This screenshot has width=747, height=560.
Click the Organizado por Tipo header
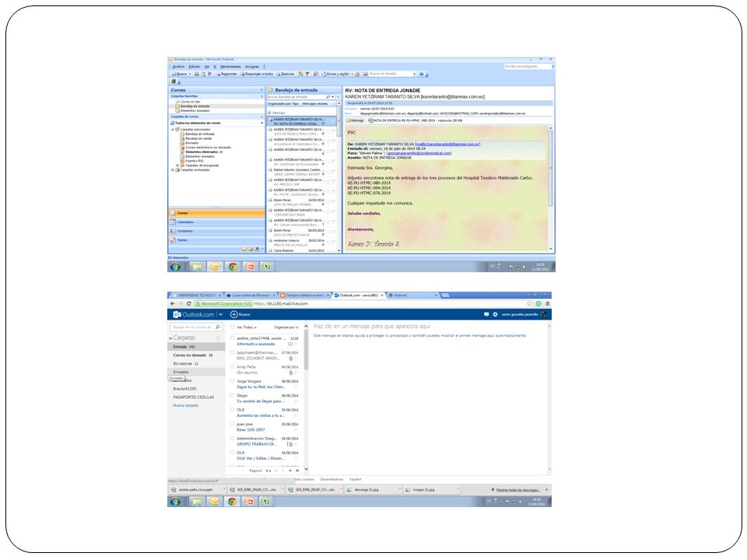(283, 103)
